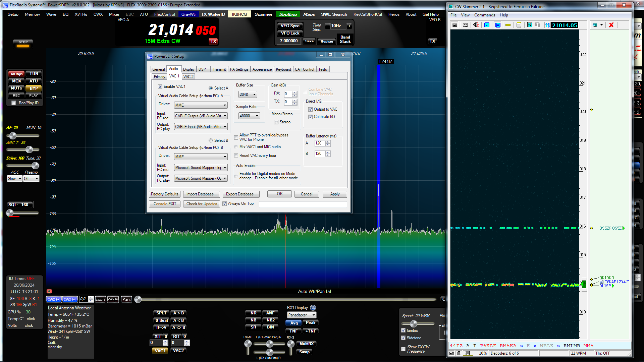Viewport: 644px width, 362px height.
Task: Open the dropdown arrow beside Skimmer telnet icon
Action: point(601,25)
